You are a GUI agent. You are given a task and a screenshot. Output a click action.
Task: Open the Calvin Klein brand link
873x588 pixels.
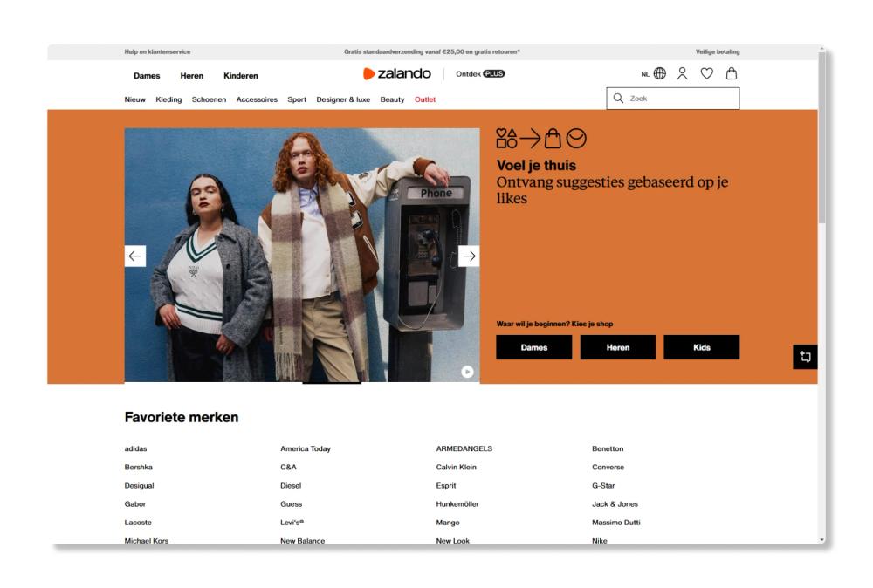pos(456,467)
